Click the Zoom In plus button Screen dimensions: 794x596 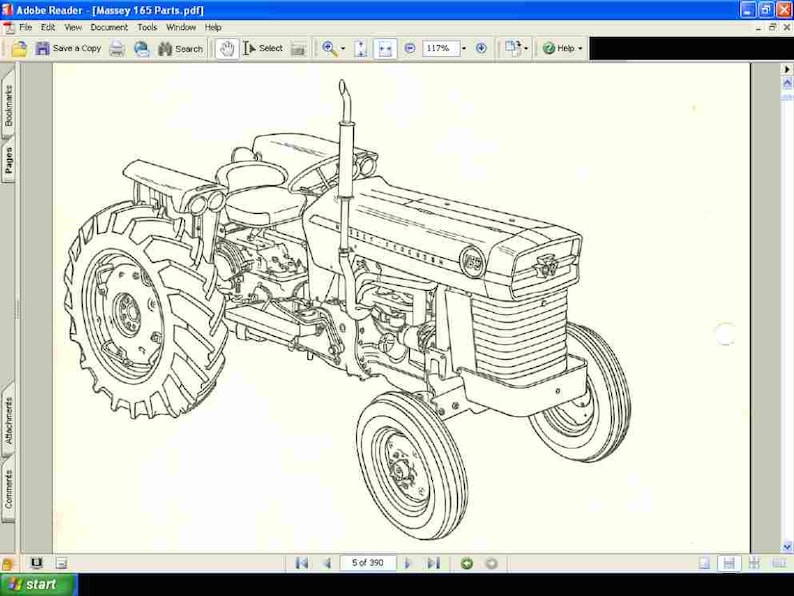(481, 48)
